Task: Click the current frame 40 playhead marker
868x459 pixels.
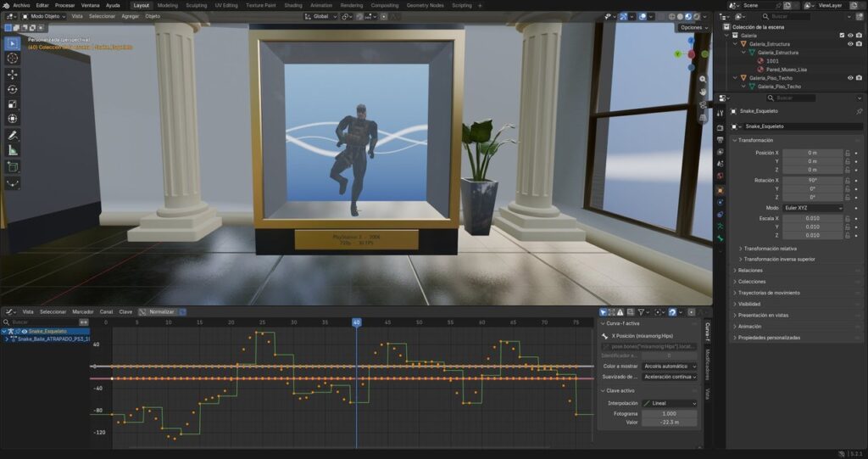Action: 357,322
